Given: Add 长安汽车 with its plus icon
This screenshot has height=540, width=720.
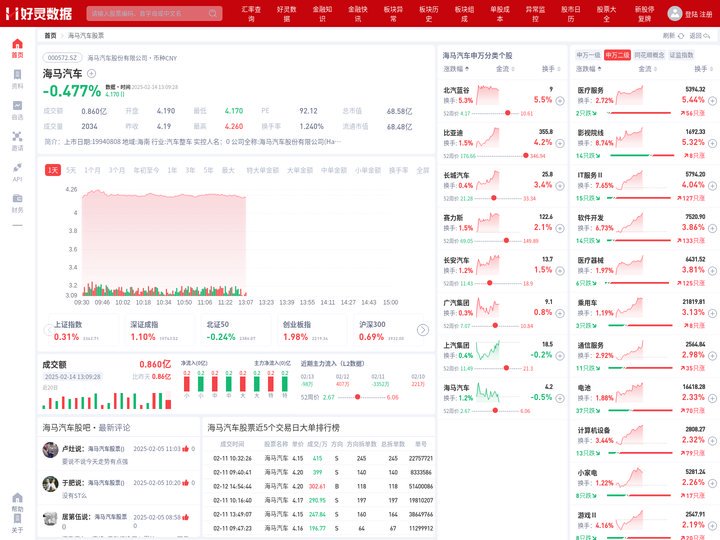Looking at the screenshot, I should tap(560, 270).
